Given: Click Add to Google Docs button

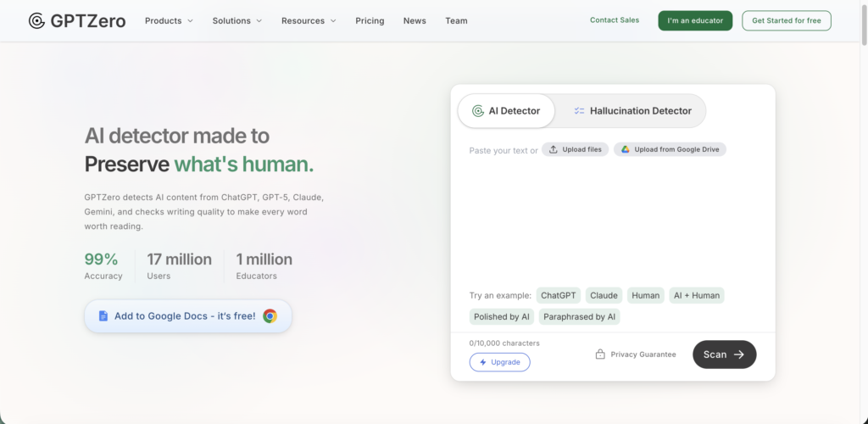Looking at the screenshot, I should click(187, 316).
